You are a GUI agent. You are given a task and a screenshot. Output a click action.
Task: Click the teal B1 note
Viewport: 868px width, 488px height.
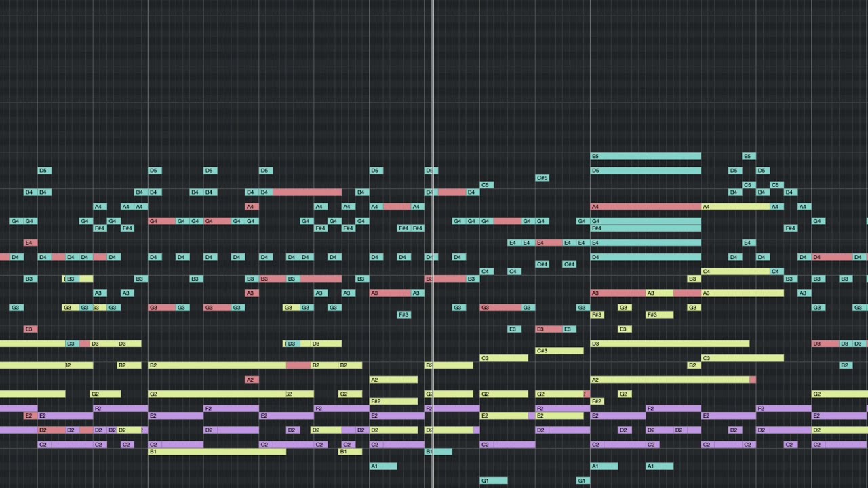(x=439, y=451)
